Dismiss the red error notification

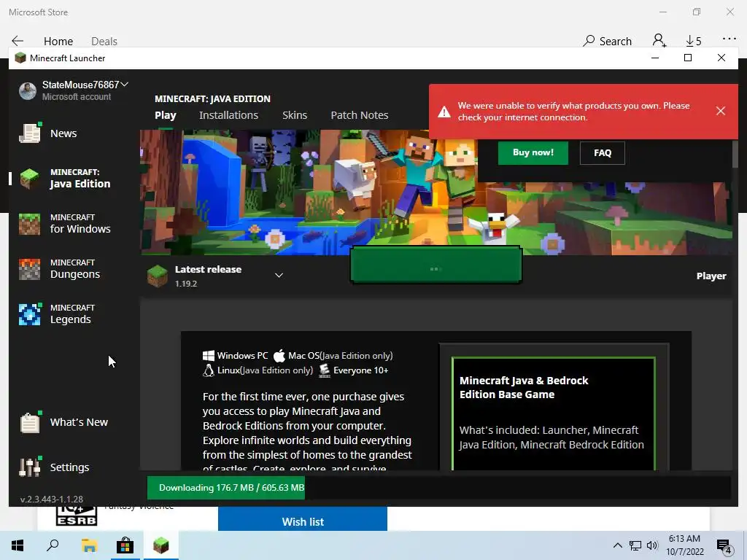tap(720, 111)
